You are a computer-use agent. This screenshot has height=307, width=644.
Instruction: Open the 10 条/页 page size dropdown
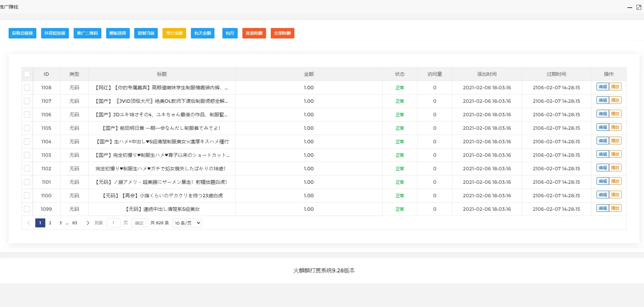(187, 223)
